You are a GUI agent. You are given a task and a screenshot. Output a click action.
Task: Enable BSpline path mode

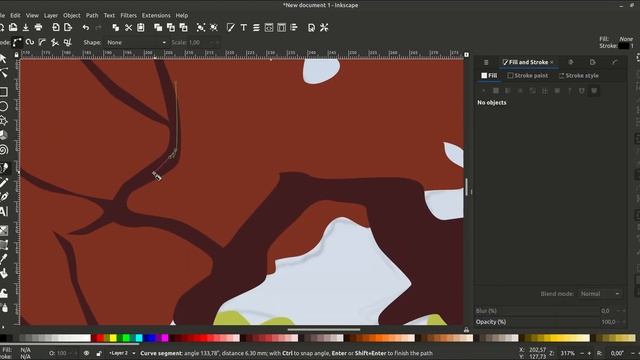[x=42, y=42]
